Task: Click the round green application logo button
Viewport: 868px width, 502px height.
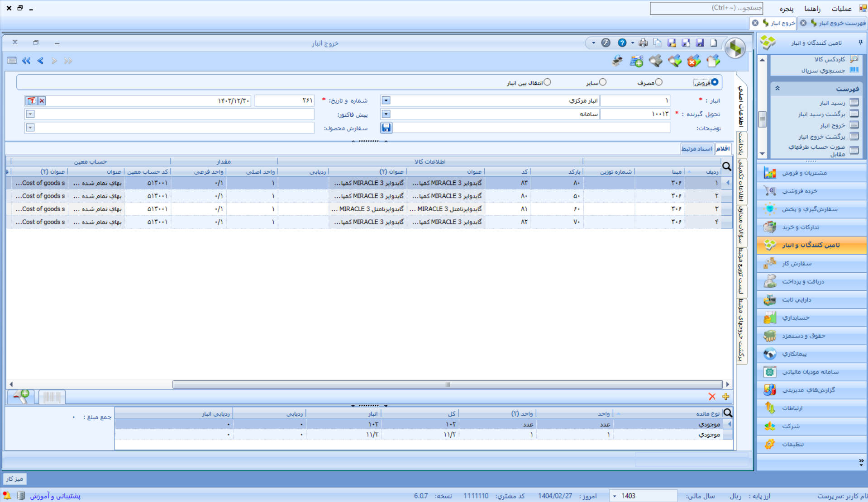Action: click(735, 48)
